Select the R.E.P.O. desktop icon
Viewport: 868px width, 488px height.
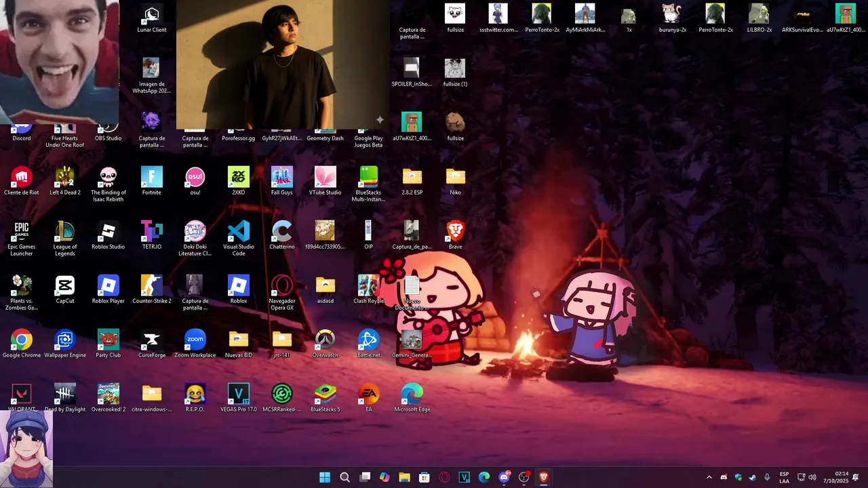pyautogui.click(x=195, y=399)
